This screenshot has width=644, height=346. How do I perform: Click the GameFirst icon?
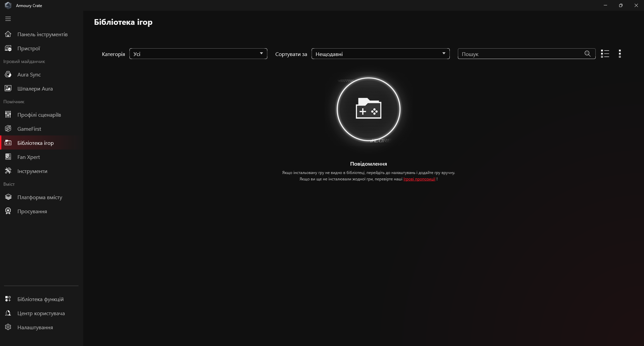(8, 129)
